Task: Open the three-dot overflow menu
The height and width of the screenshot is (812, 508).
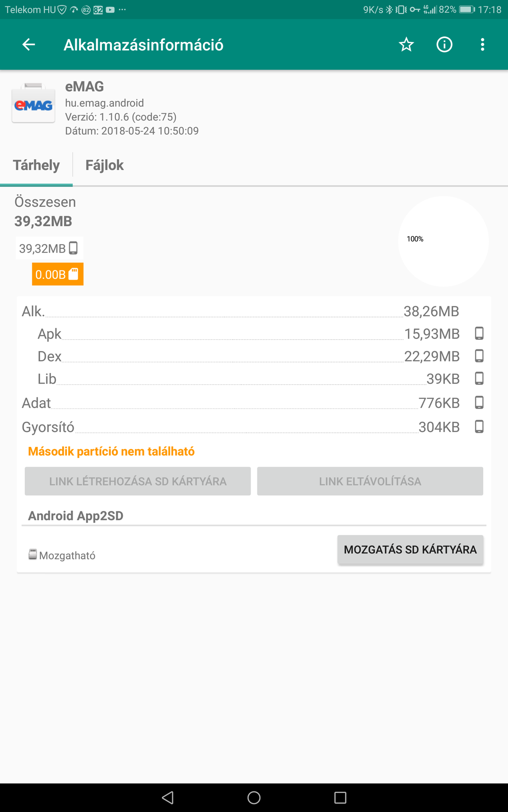Action: click(x=482, y=44)
